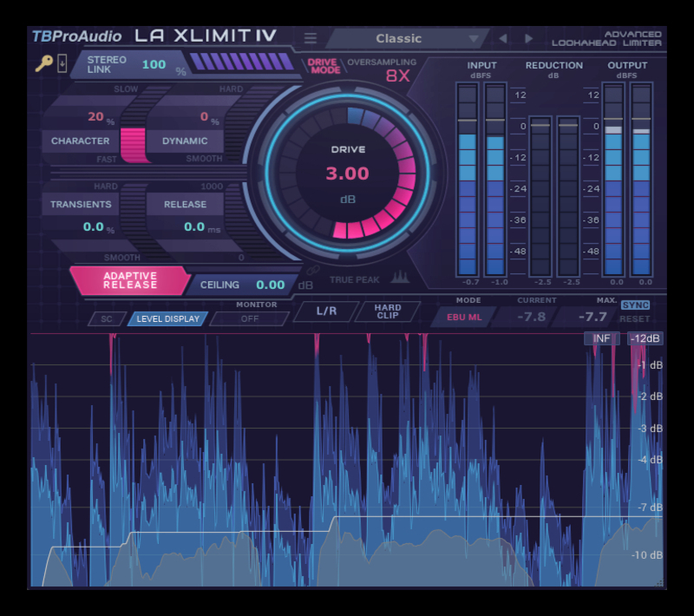
Task: Open the Monitor OFF selector
Action: click(250, 318)
